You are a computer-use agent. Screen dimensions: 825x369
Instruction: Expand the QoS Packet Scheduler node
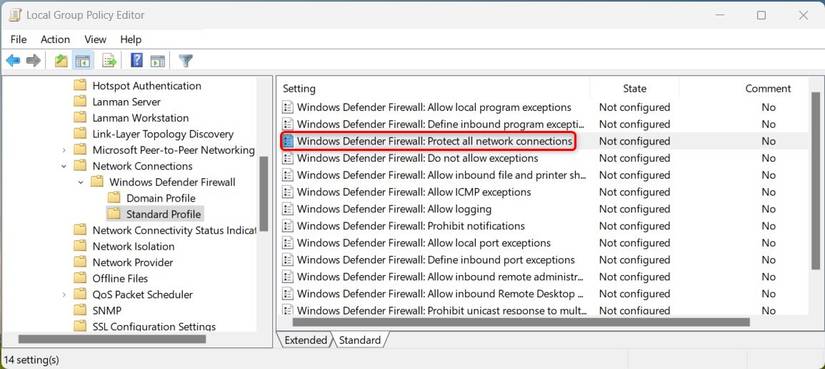tap(64, 294)
